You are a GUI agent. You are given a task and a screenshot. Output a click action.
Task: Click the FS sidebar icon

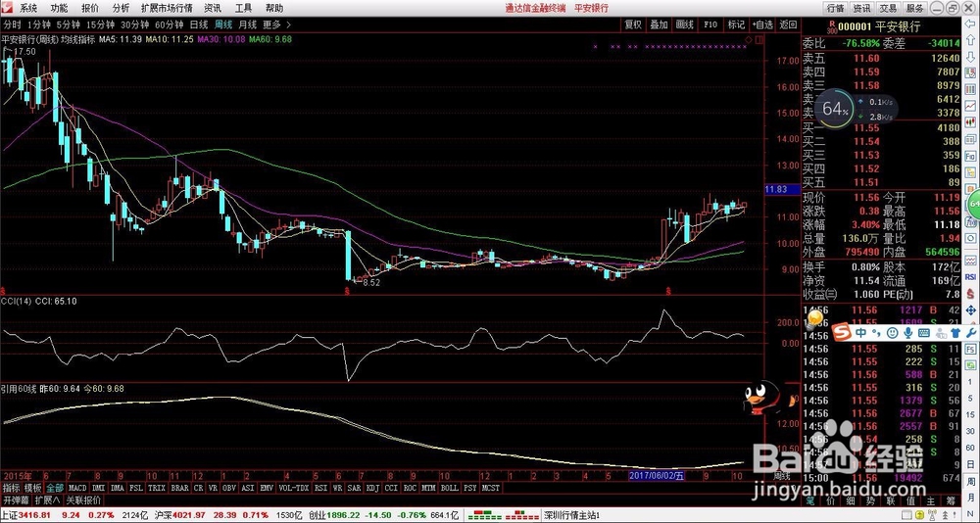point(970,349)
